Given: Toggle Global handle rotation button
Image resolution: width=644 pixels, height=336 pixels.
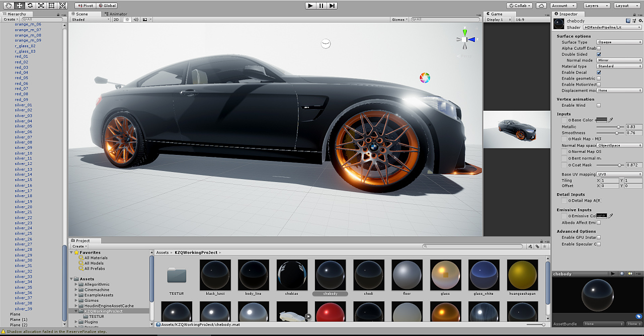Looking at the screenshot, I should point(107,6).
